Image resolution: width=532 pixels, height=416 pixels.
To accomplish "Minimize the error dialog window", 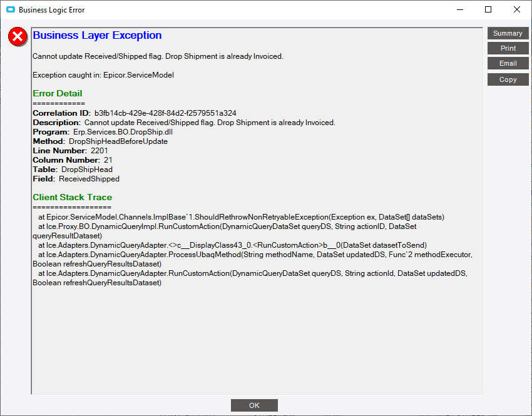I will (x=460, y=9).
